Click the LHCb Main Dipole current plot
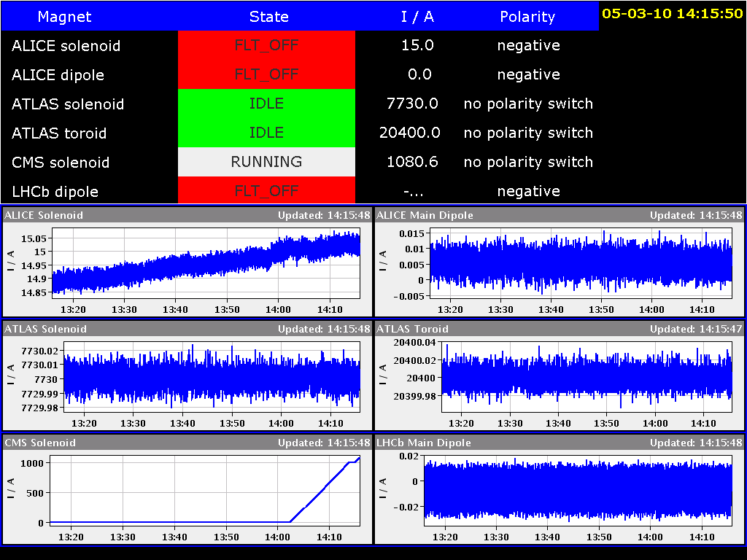Image resolution: width=747 pixels, height=560 pixels. tap(578, 491)
